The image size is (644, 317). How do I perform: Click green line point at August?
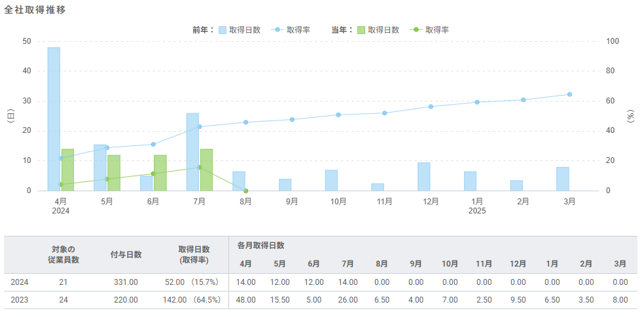[245, 191]
